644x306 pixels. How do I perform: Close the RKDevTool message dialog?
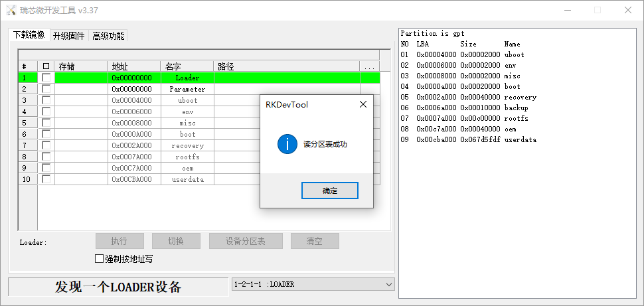coord(363,104)
